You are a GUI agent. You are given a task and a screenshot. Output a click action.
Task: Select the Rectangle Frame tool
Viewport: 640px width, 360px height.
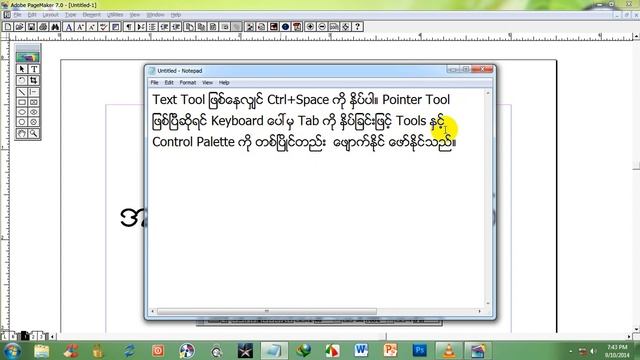(34, 102)
